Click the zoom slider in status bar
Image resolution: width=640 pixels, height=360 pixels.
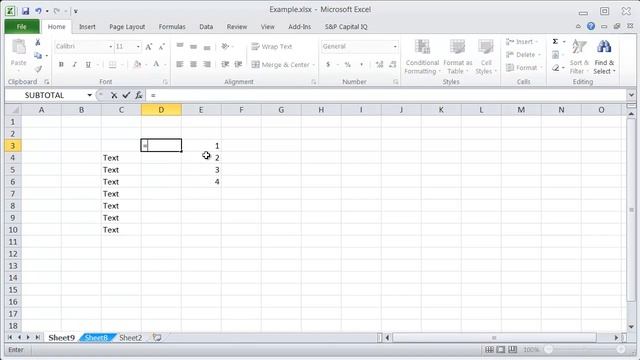click(x=585, y=350)
